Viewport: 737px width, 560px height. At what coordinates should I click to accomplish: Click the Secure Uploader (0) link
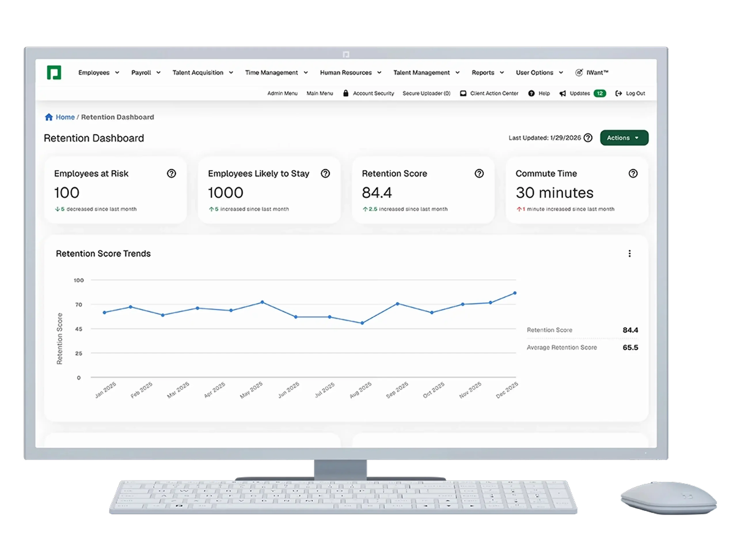pyautogui.click(x=426, y=93)
